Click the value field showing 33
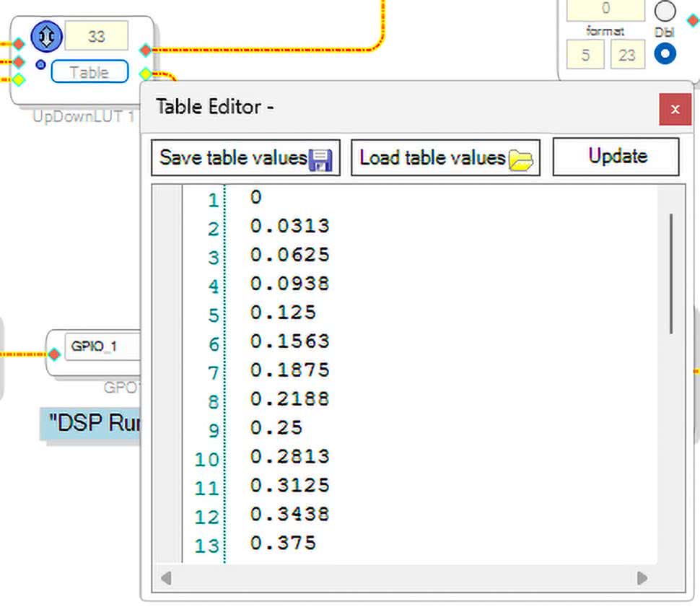Screen dimensions: 700x607 coord(97,36)
